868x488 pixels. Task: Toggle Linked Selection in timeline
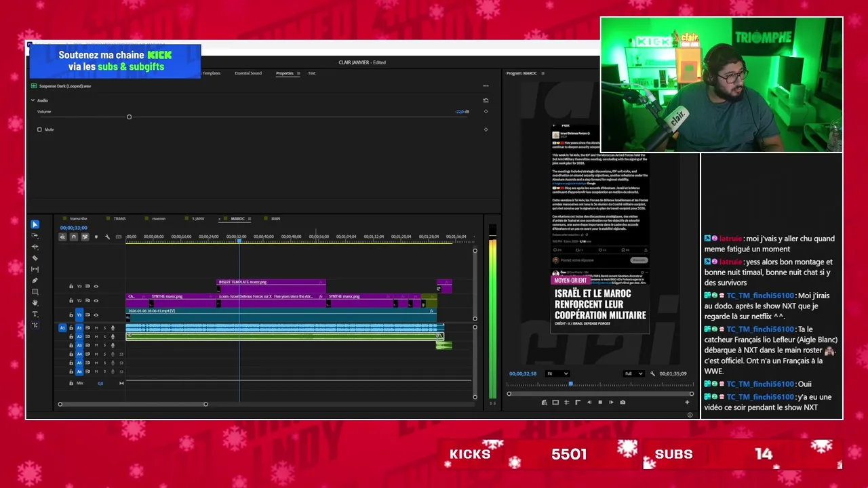85,237
